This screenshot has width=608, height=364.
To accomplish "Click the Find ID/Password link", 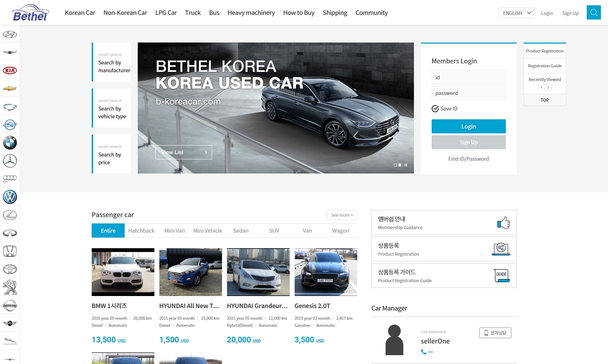I will coord(468,159).
